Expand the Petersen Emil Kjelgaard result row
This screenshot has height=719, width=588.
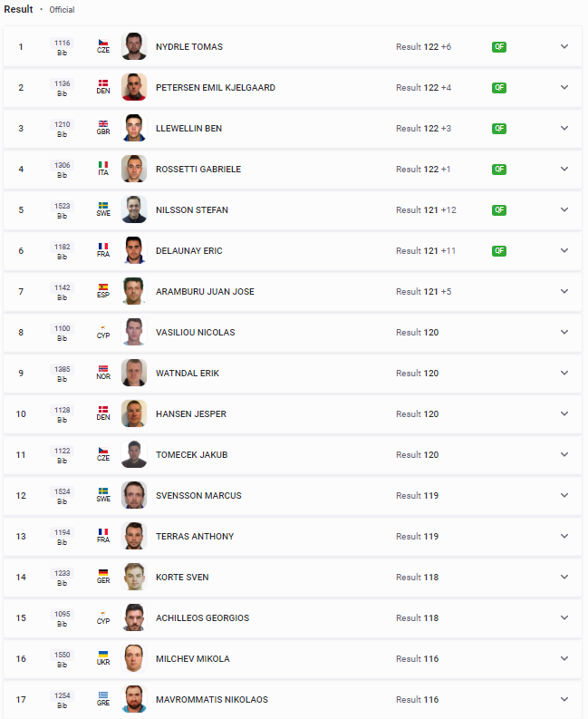click(564, 87)
